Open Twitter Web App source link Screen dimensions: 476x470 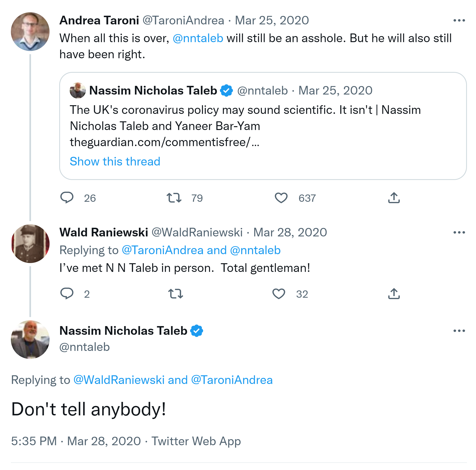click(196, 441)
